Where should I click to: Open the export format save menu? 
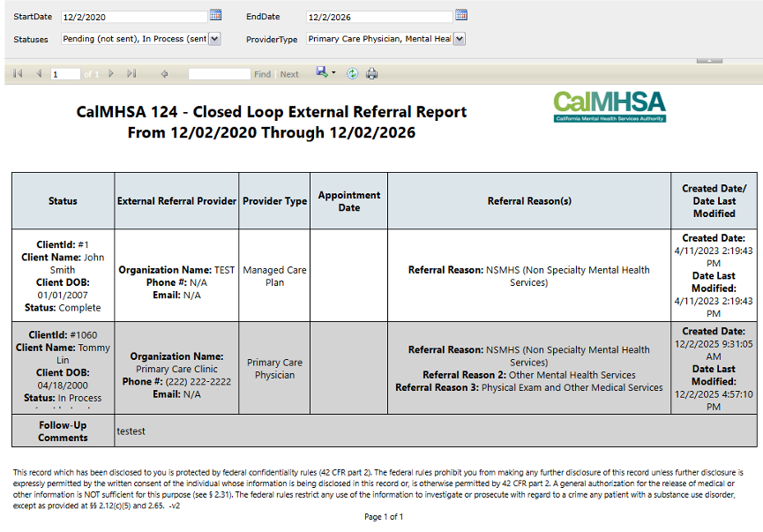pos(325,74)
